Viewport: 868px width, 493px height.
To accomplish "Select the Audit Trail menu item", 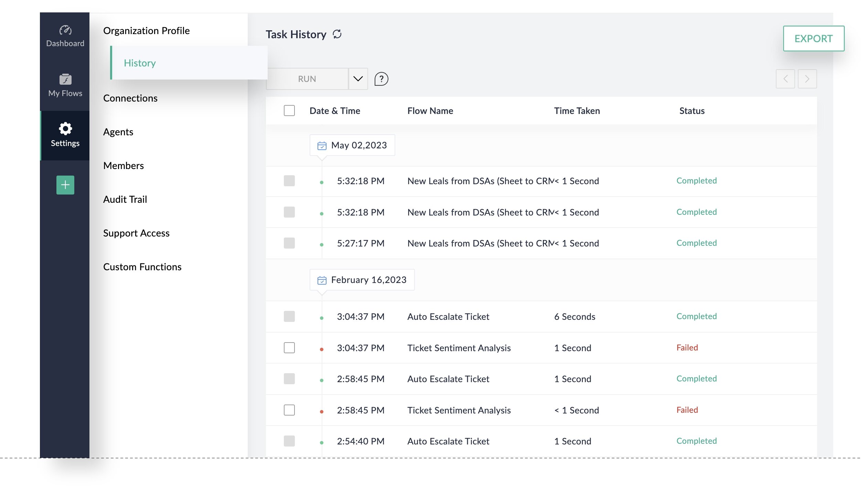I will point(125,199).
